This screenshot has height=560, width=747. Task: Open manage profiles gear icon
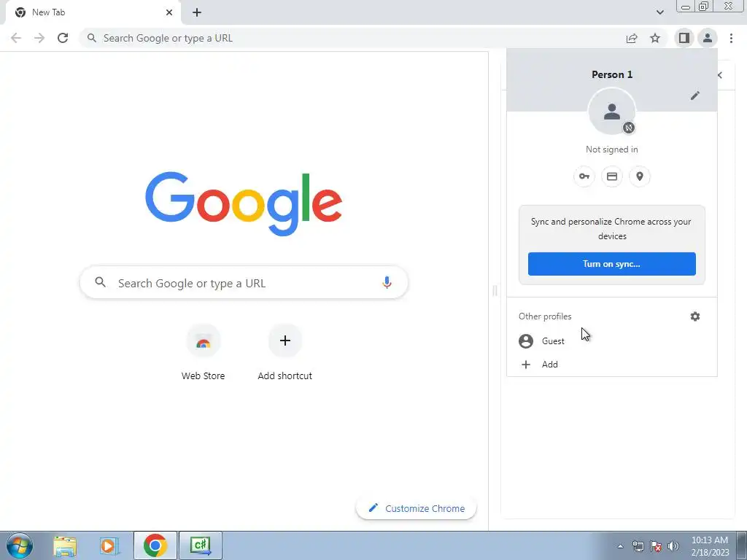click(695, 316)
